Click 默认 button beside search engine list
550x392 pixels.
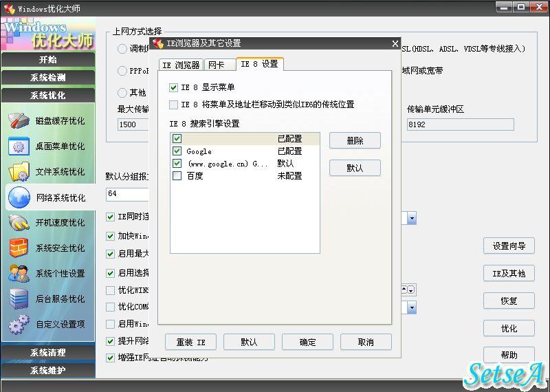(x=355, y=168)
